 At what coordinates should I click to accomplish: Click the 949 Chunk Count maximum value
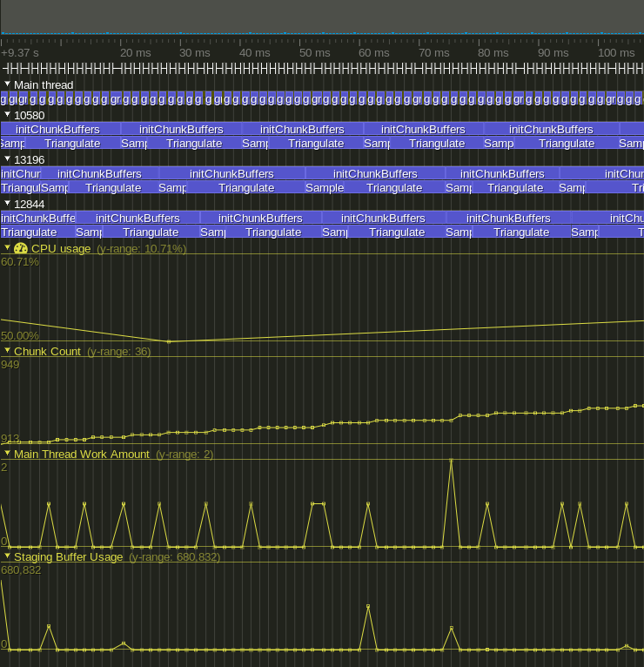point(10,365)
